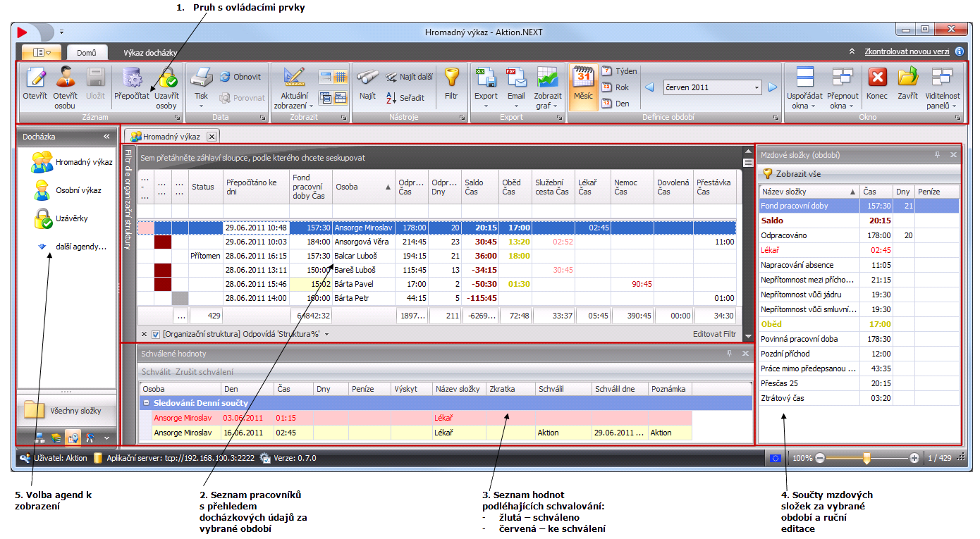980x539 pixels.
Task: Click the zoom slider handle in status bar
Action: (866, 458)
